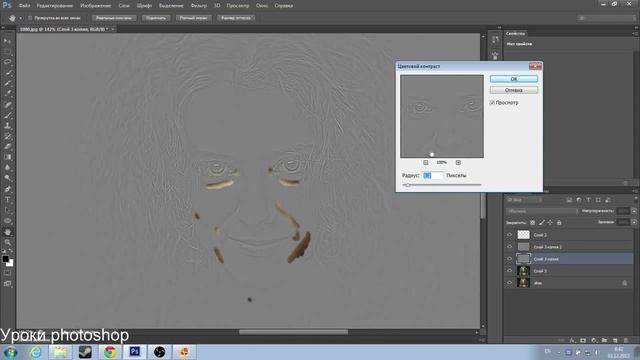Viewport: 640px width, 360px height.
Task: Open Фильтр menu
Action: point(199,6)
